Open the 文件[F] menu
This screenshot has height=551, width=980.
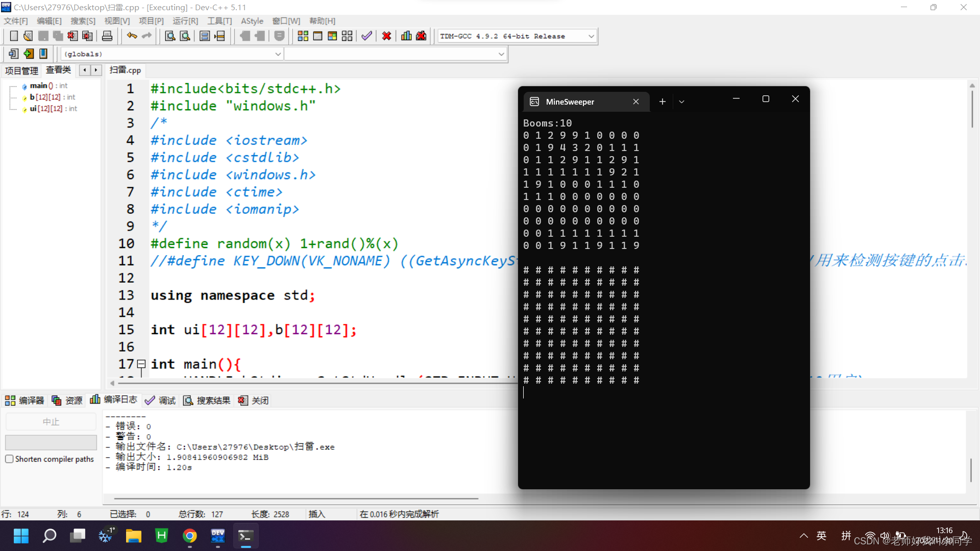[16, 21]
